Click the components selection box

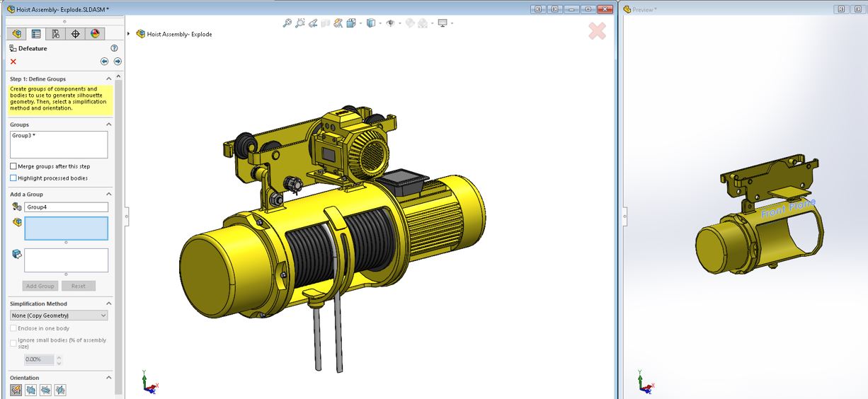click(x=66, y=229)
